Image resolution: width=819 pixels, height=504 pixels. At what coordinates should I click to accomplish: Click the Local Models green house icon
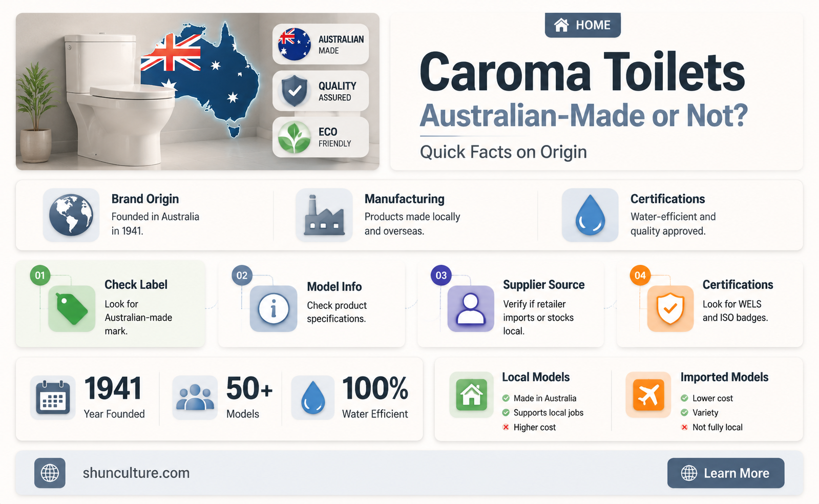[471, 395]
